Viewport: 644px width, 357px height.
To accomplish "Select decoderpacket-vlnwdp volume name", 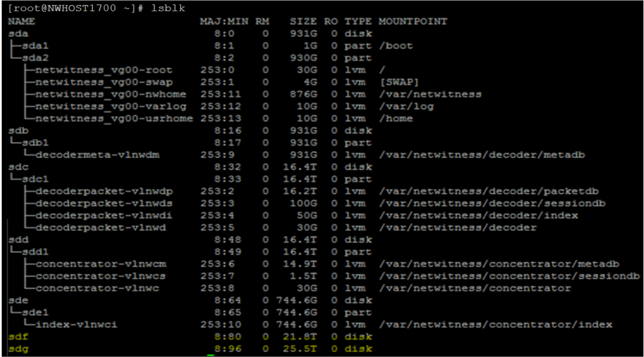I will coord(104,191).
